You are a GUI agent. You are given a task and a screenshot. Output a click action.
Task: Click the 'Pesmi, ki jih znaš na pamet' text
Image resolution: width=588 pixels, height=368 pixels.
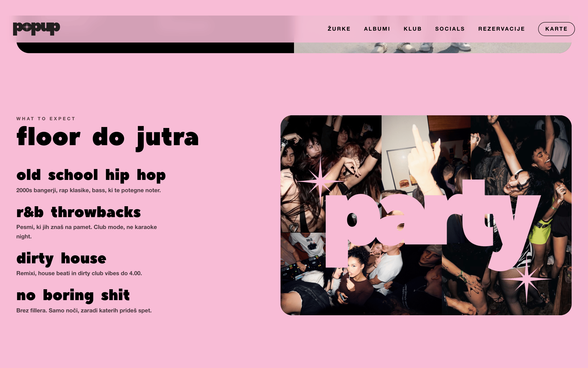pos(87,232)
